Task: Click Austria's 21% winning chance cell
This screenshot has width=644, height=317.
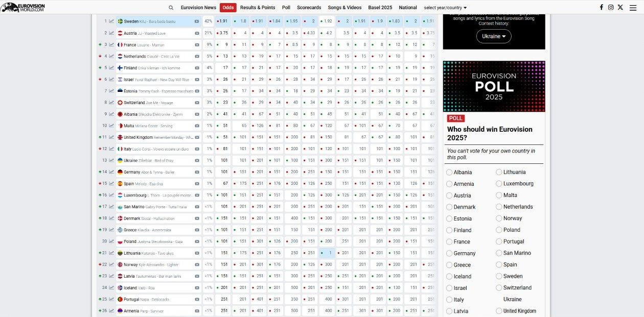Action: [209, 33]
